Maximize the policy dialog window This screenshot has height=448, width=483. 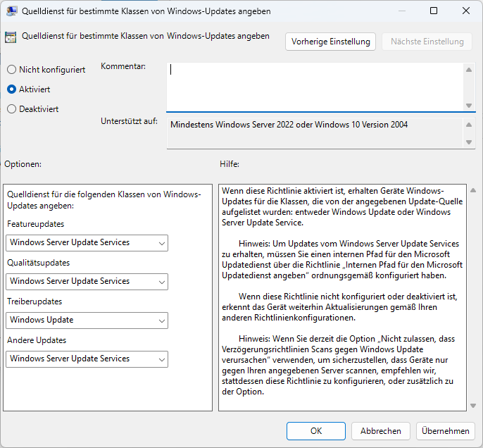434,11
